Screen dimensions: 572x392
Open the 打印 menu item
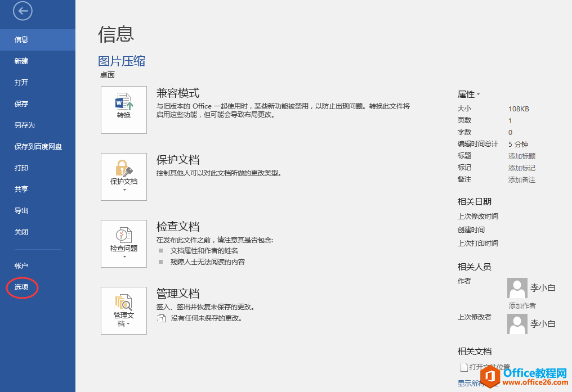[21, 168]
